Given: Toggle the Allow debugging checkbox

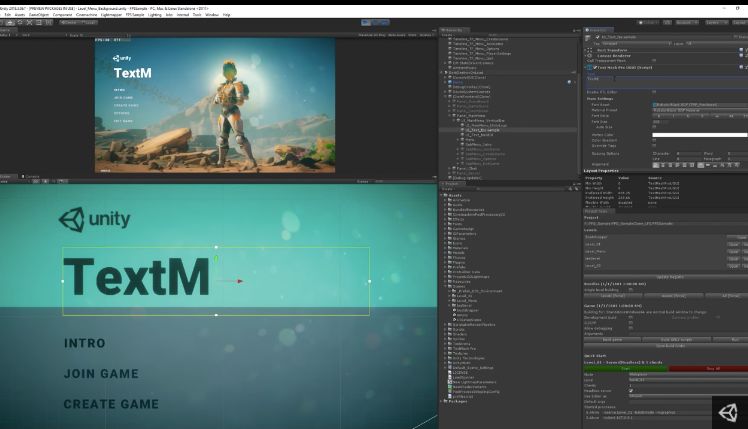Looking at the screenshot, I should (631, 328).
